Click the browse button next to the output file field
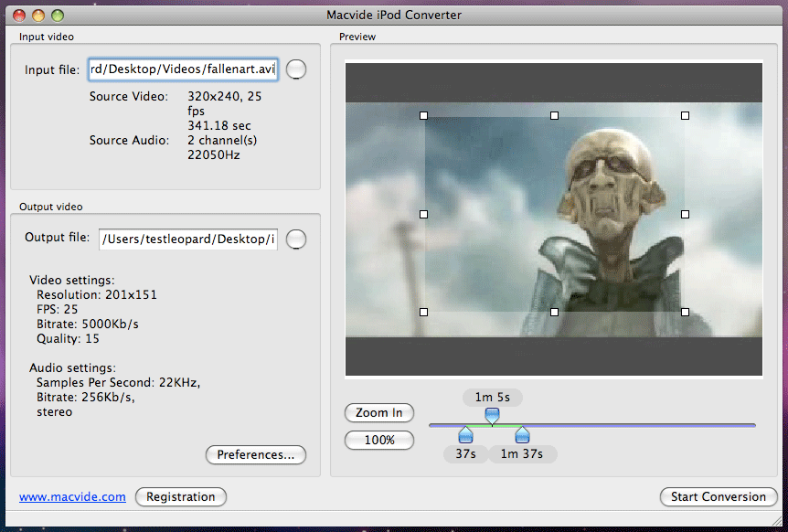This screenshot has height=532, width=788. pyautogui.click(x=295, y=239)
